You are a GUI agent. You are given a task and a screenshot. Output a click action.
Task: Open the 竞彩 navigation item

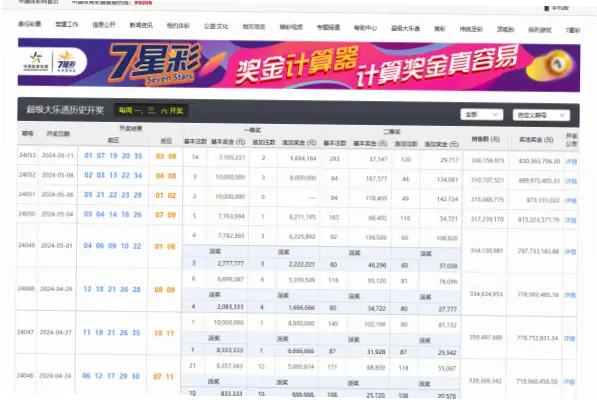click(440, 29)
